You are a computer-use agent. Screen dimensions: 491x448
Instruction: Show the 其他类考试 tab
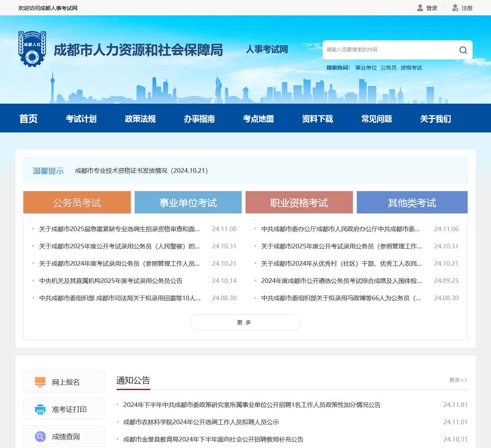click(x=412, y=202)
